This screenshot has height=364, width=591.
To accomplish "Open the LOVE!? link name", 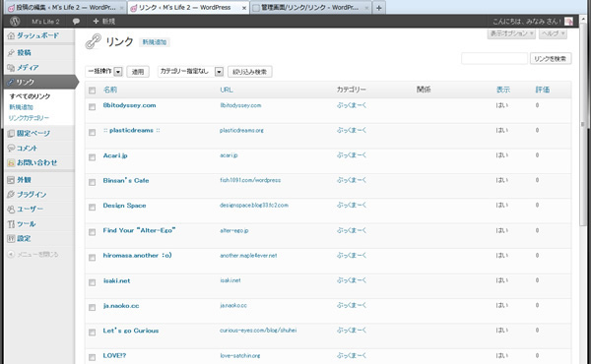I will click(x=114, y=356).
